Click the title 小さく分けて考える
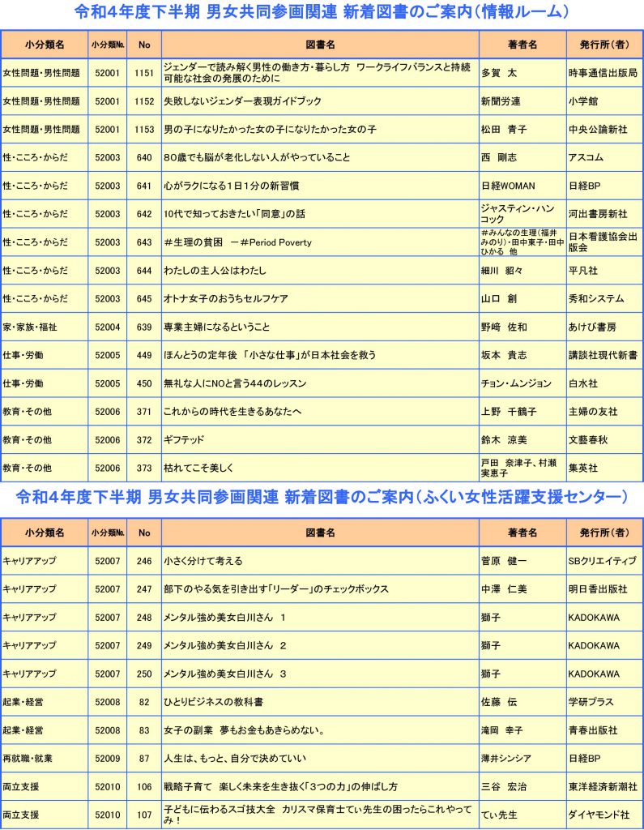This screenshot has height=830, width=644. [203, 561]
